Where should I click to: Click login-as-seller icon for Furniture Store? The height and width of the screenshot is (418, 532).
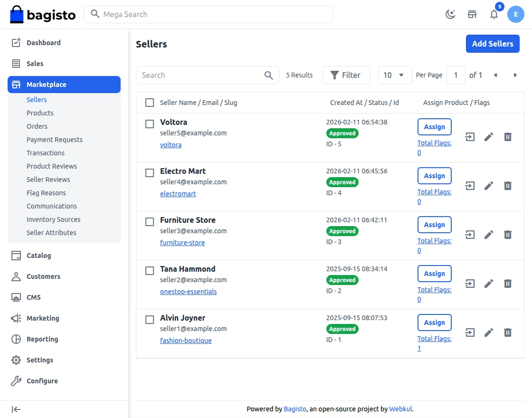(x=470, y=235)
